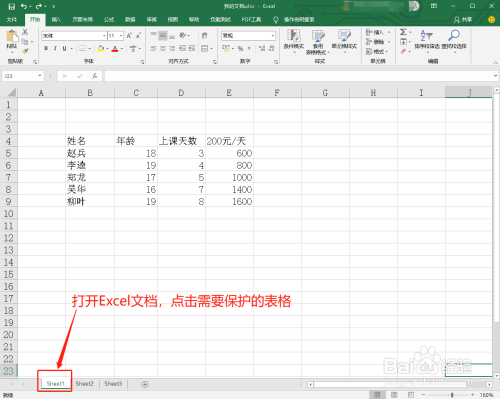The width and height of the screenshot is (500, 399).
Task: Undo the last action
Action: (x=24, y=6)
